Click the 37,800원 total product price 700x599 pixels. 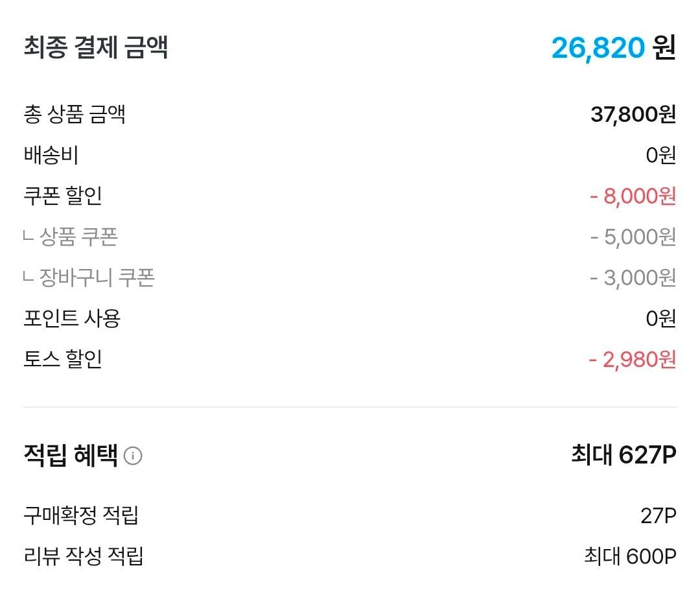pos(633,114)
